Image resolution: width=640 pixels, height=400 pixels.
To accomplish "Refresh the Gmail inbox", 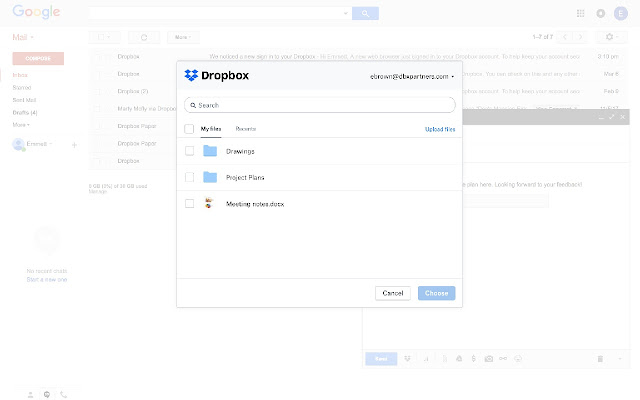I will pyautogui.click(x=144, y=37).
